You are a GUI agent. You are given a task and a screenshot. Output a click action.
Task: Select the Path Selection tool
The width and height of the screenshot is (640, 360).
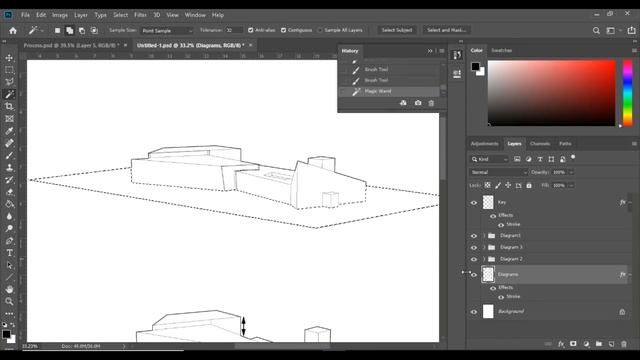pyautogui.click(x=9, y=265)
